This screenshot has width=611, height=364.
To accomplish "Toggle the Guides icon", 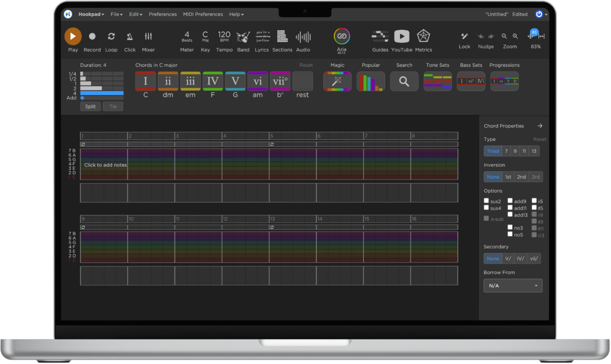I will pos(380,36).
